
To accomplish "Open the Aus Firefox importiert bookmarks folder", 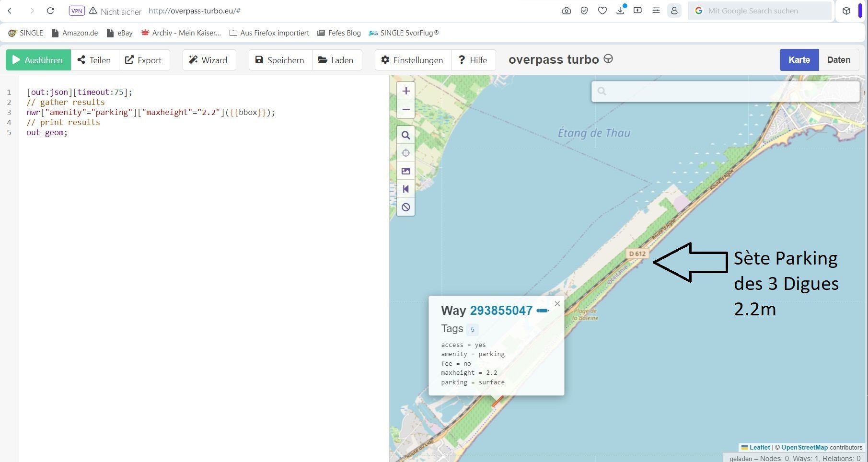I will [269, 33].
